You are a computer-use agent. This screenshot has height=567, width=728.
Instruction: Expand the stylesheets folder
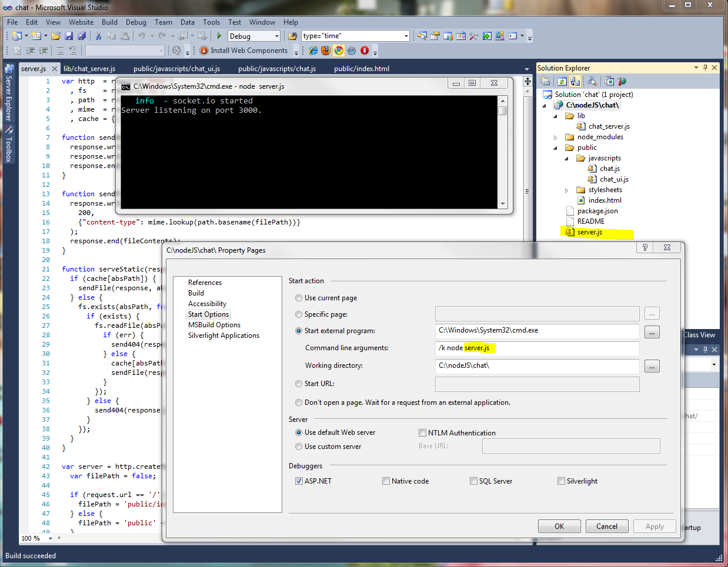pyautogui.click(x=566, y=190)
